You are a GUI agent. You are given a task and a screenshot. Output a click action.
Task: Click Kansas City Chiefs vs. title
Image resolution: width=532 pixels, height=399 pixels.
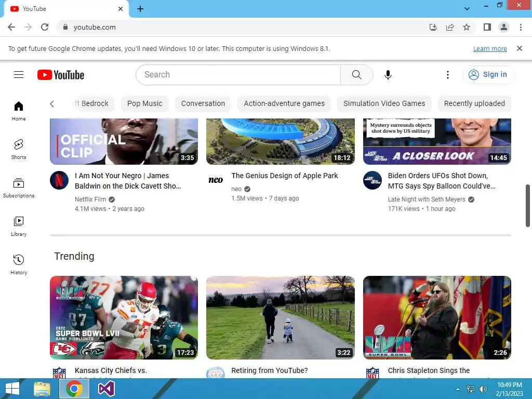pyautogui.click(x=111, y=370)
